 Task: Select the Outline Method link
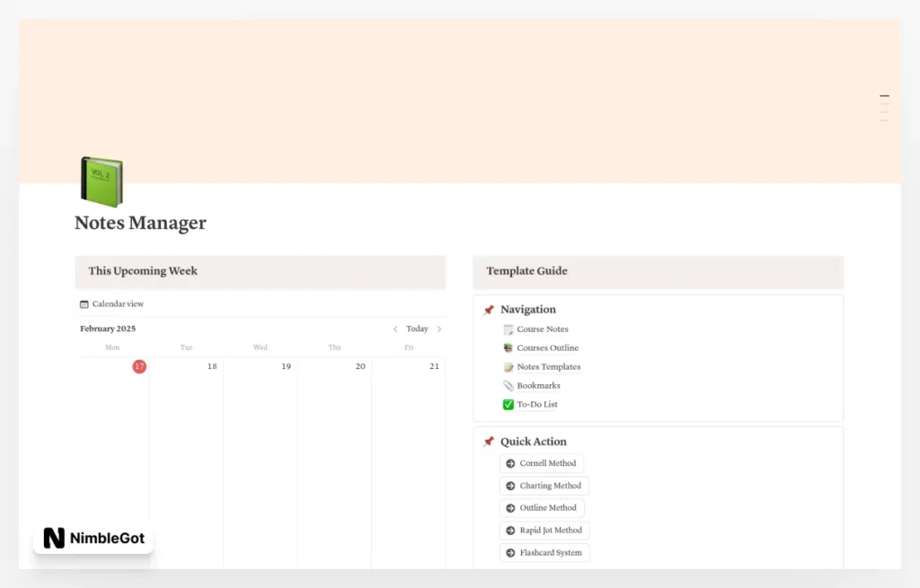pyautogui.click(x=542, y=507)
